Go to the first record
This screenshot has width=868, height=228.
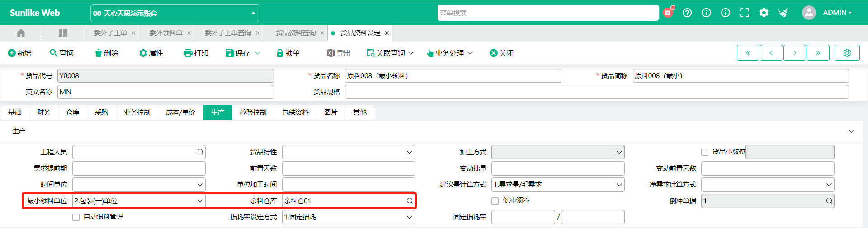748,53
